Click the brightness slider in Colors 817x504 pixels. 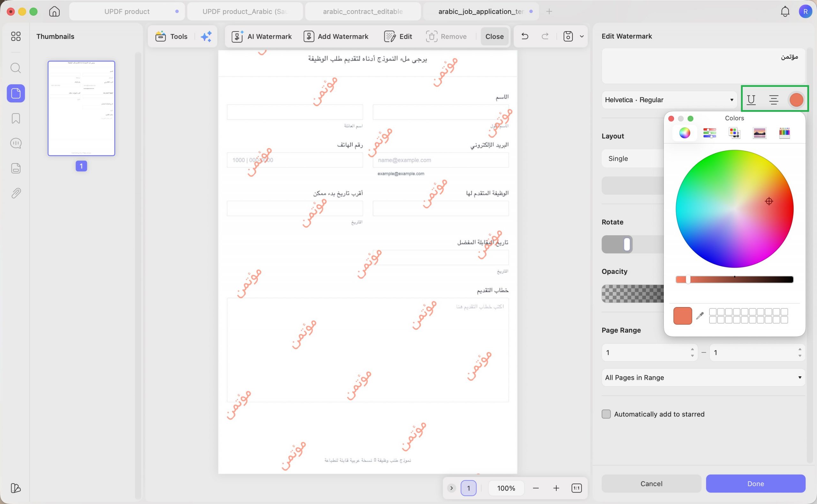tap(734, 279)
